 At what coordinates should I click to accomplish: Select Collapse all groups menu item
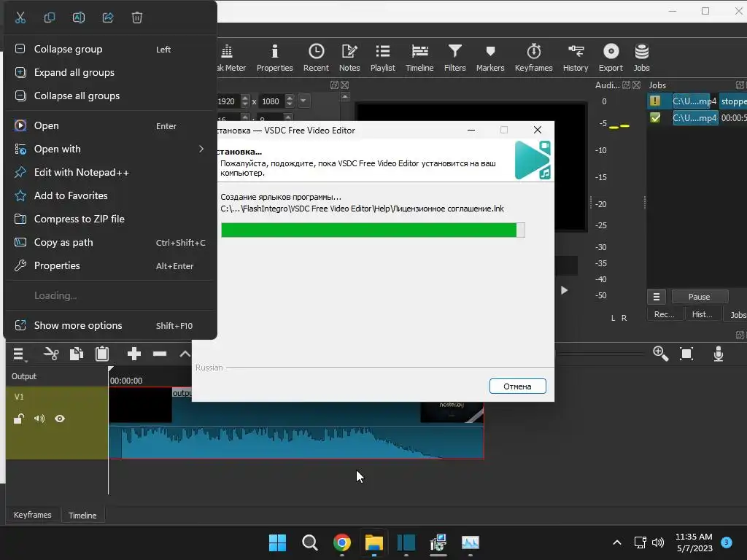coord(109,96)
